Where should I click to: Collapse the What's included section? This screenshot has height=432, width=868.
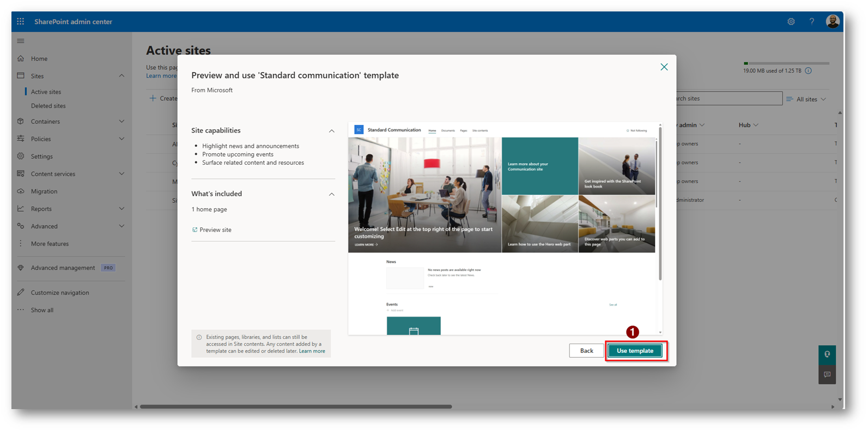tap(331, 194)
